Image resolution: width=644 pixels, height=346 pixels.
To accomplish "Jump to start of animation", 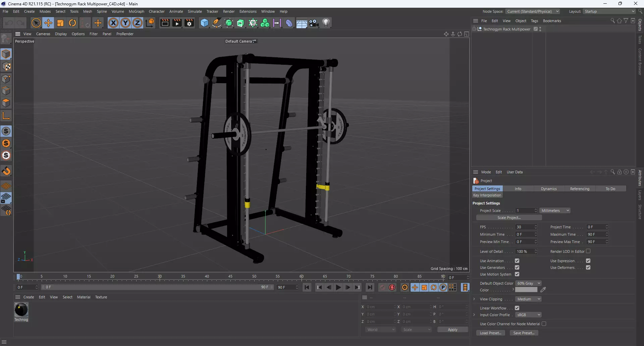I will (307, 287).
